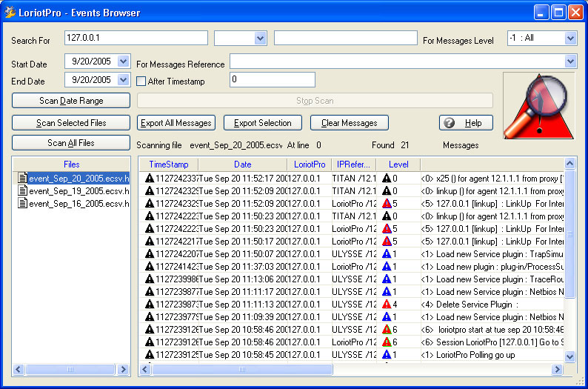Select the event_Sep_19_2005.ecsv file name

coord(78,191)
